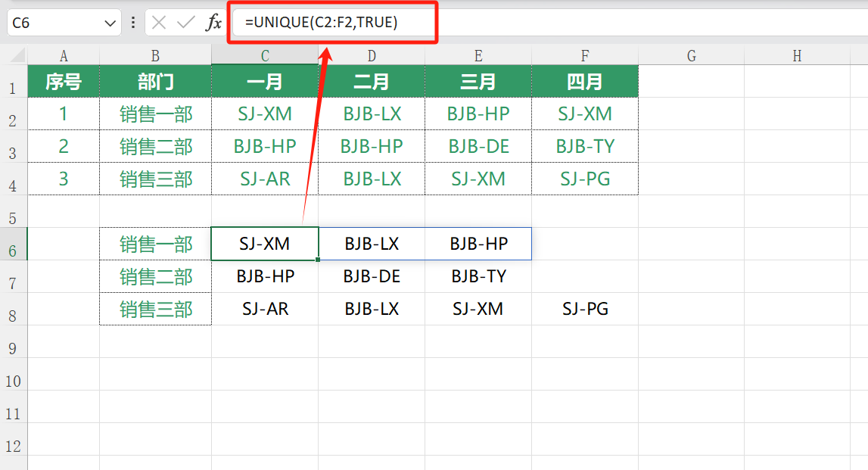The image size is (868, 470).
Task: Click 销售二部 in row 3
Action: point(156,147)
